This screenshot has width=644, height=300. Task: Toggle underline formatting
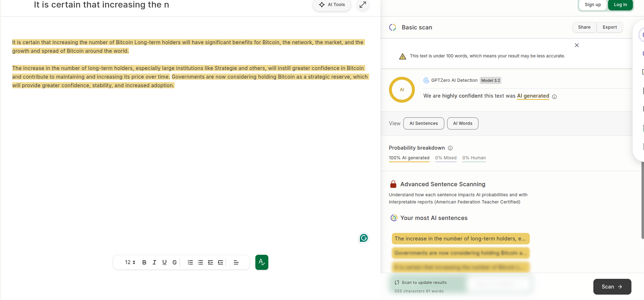point(164,262)
